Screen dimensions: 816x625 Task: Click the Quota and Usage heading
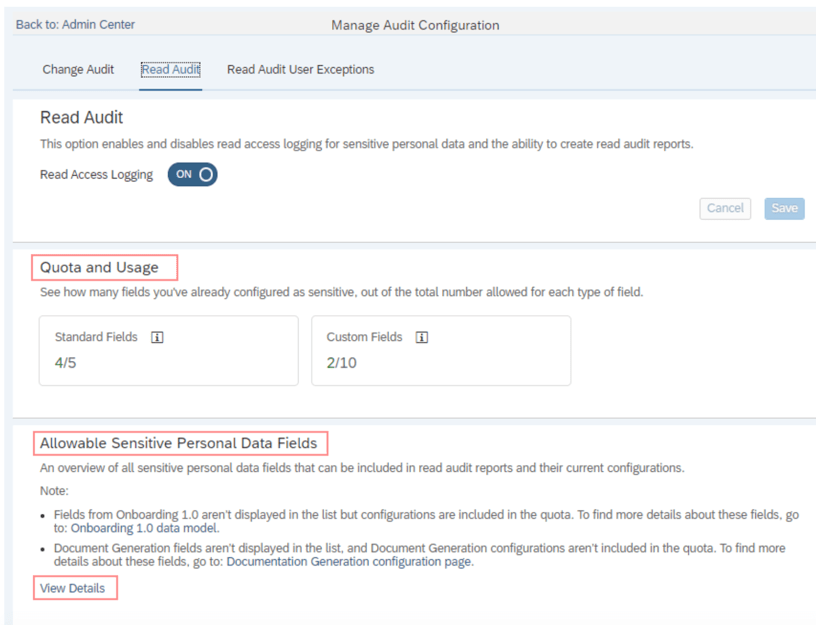100,267
